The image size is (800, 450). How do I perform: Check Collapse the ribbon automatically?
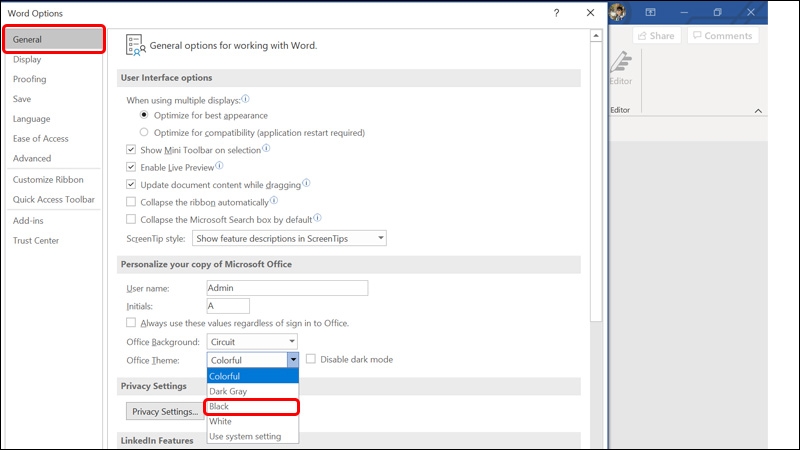131,202
